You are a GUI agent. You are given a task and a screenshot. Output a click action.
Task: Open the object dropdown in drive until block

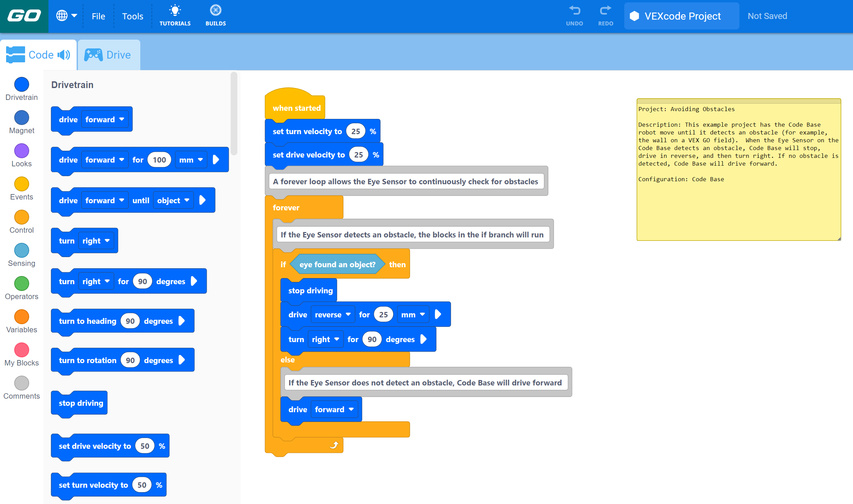pos(173,200)
